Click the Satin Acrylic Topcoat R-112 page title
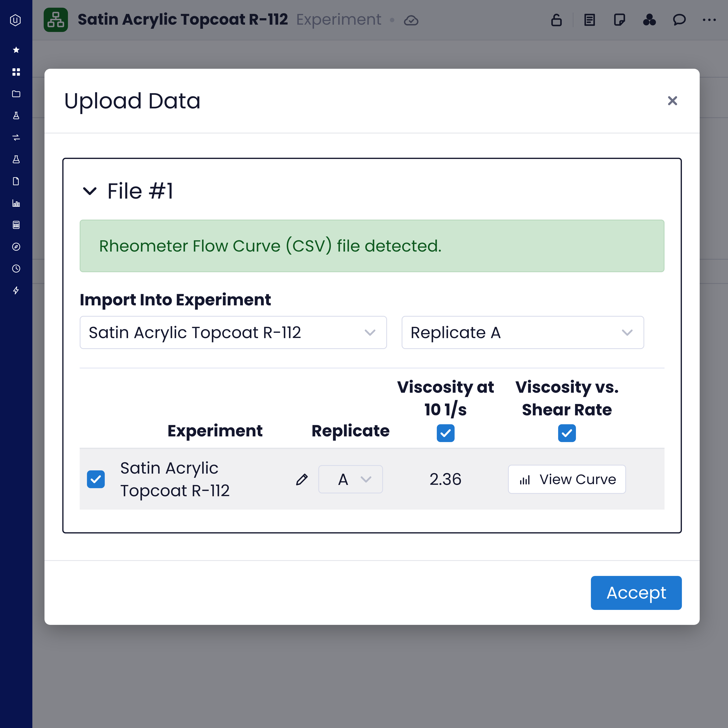 point(183,20)
